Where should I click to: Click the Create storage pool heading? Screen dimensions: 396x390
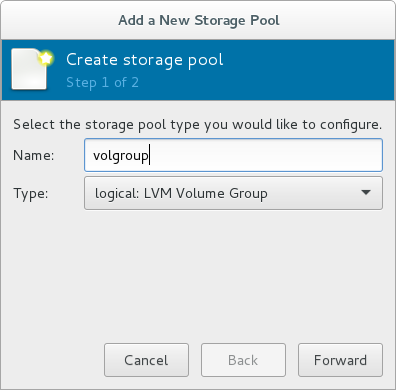click(145, 60)
